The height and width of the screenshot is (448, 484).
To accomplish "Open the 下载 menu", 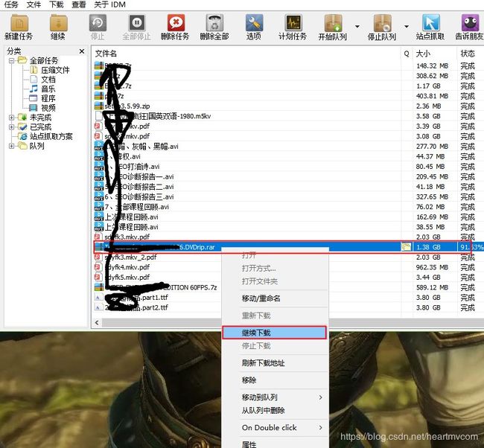I will (x=56, y=4).
